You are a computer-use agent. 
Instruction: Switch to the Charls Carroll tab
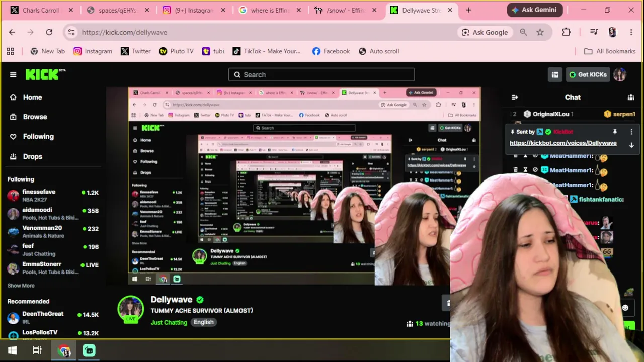pyautogui.click(x=41, y=10)
